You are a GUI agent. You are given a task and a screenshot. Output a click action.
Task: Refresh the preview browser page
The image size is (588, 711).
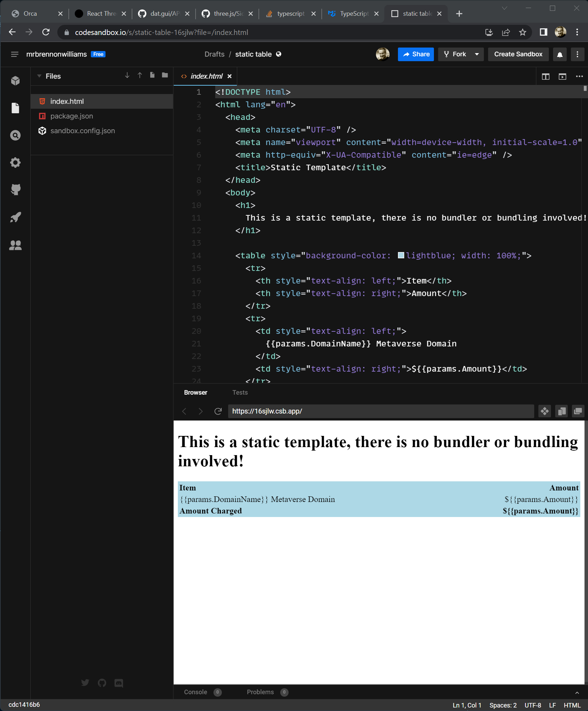(x=218, y=411)
